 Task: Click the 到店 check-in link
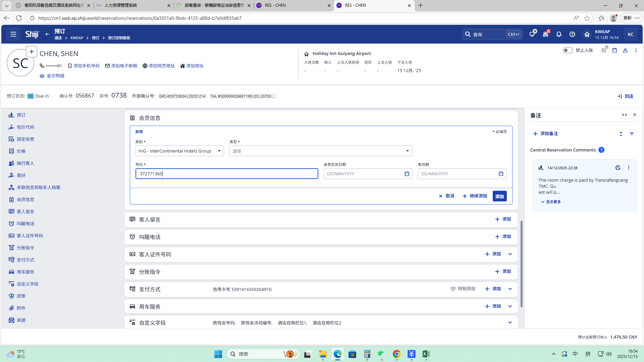coord(625,96)
